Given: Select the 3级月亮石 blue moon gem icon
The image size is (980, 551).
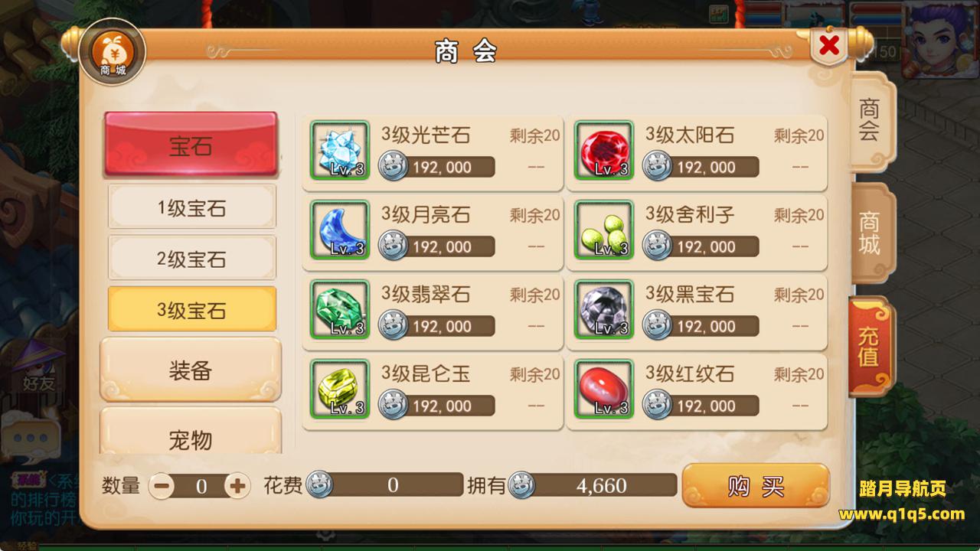Looking at the screenshot, I should (340, 230).
